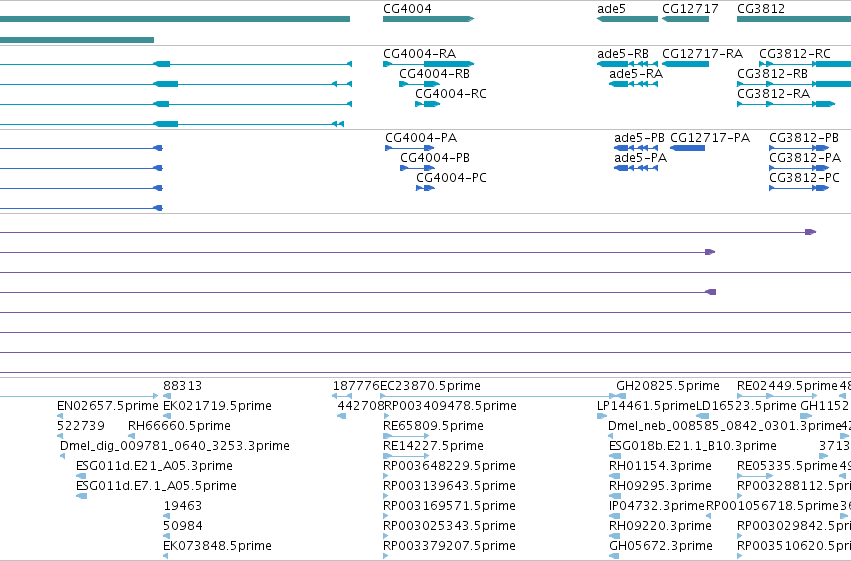Select EST RP003648229.5prime
The image size is (851, 561).
[386, 476]
